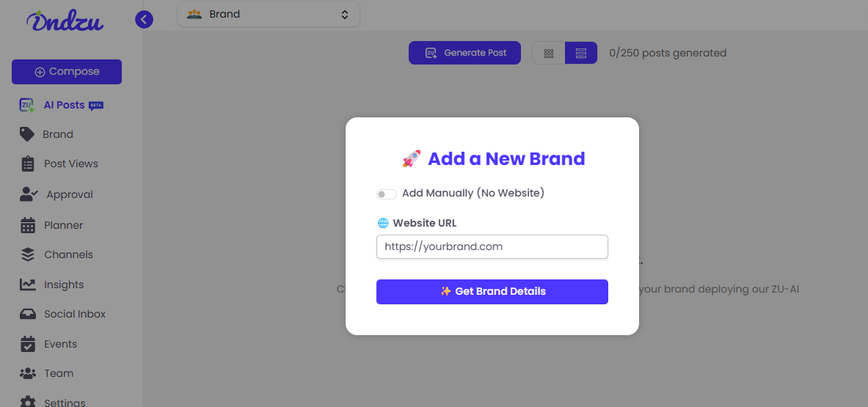This screenshot has width=868, height=407.
Task: Open the Insights chart icon
Action: pos(28,285)
